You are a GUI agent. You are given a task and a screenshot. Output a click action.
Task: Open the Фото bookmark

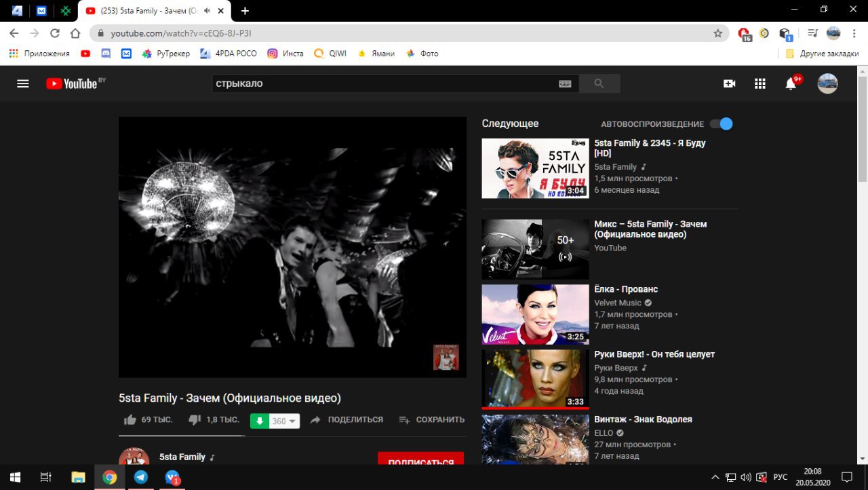(422, 54)
